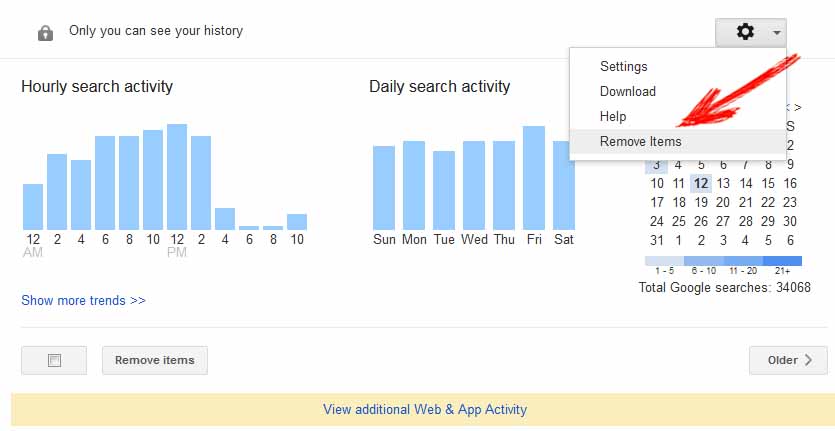Click the 12 PM bar in hourly chart
Screen dimensions: 835x431
(177, 177)
